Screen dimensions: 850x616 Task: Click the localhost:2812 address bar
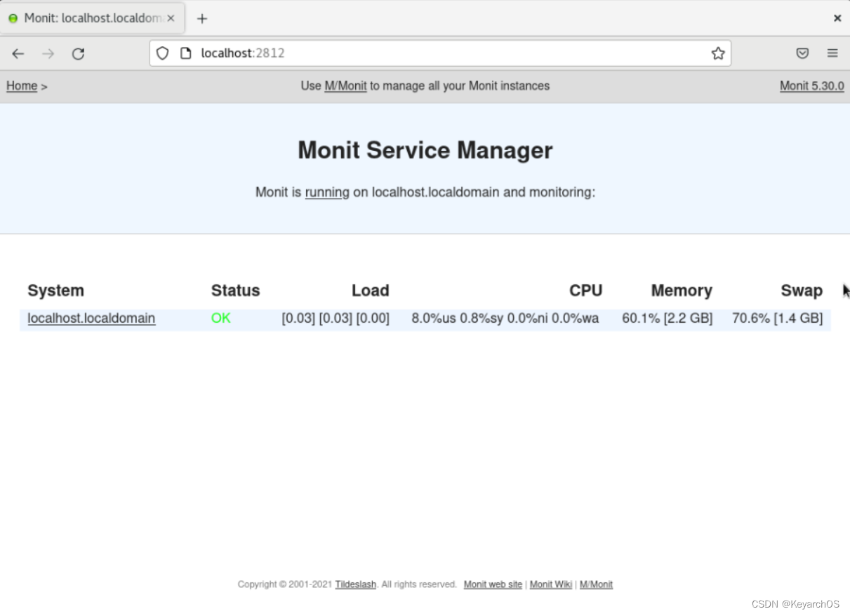[x=439, y=53]
